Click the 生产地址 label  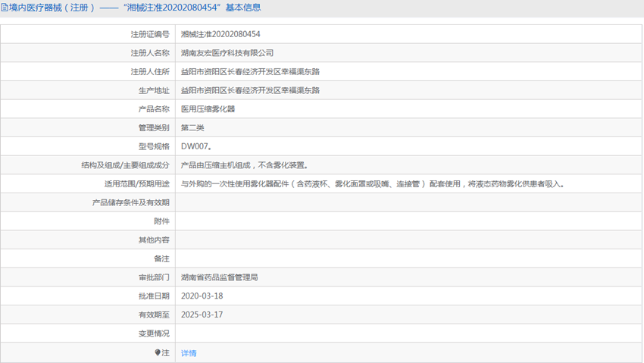click(x=154, y=90)
